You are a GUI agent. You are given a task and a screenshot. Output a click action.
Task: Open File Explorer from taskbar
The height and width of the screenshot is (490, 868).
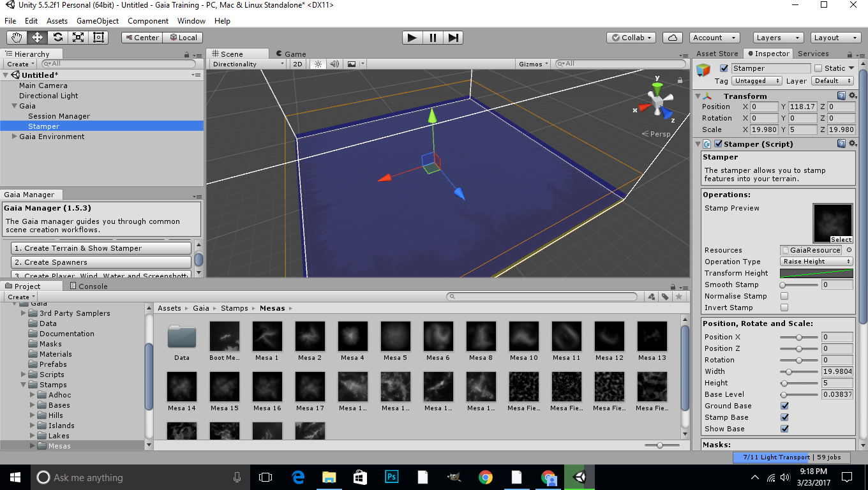click(x=329, y=477)
